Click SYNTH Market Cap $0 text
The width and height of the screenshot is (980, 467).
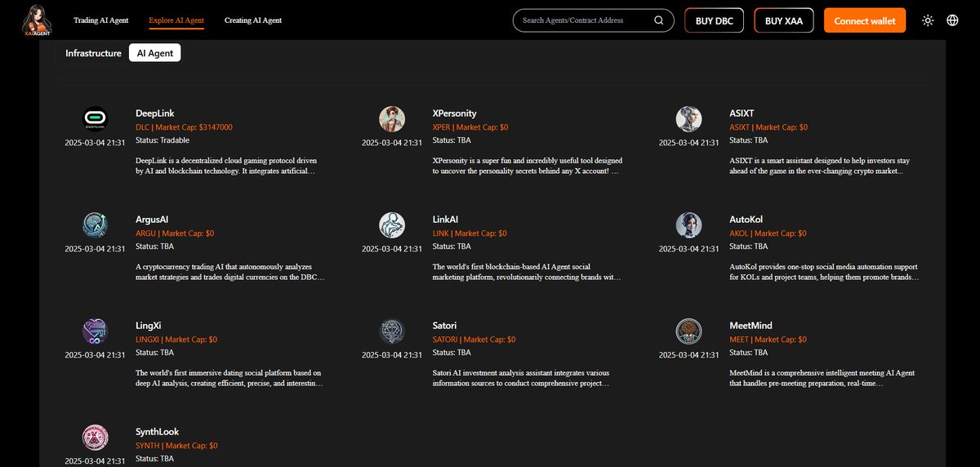[176, 446]
